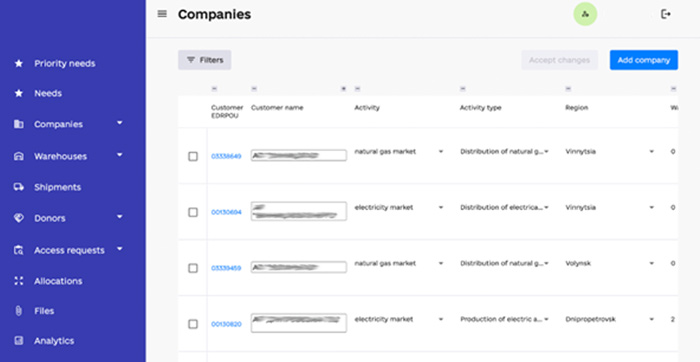Click the Files paperclip icon
Viewport: 700px width, 362px height.
[19, 311]
